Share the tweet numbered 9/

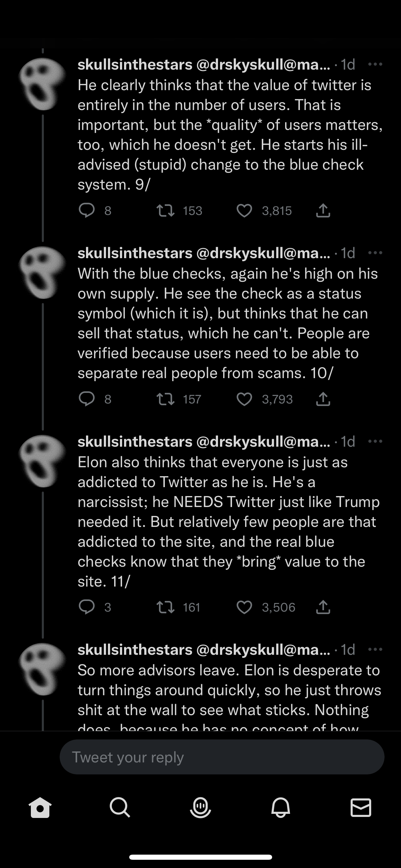[x=323, y=210]
